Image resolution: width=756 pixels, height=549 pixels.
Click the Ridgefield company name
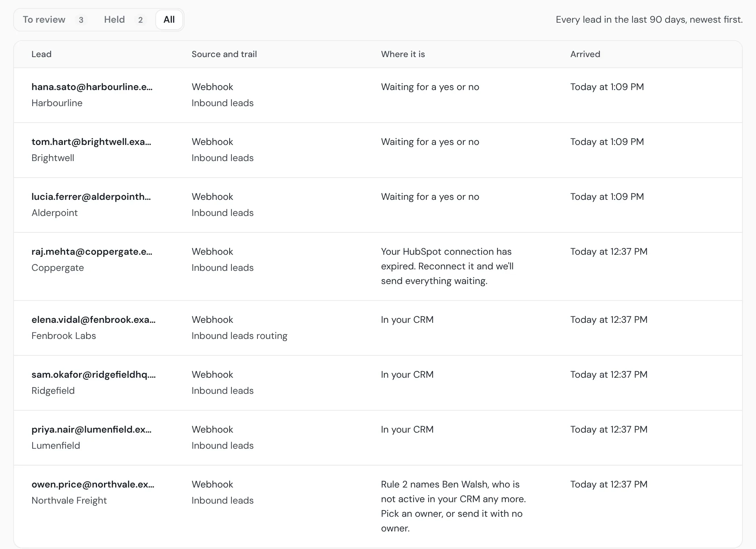point(53,391)
